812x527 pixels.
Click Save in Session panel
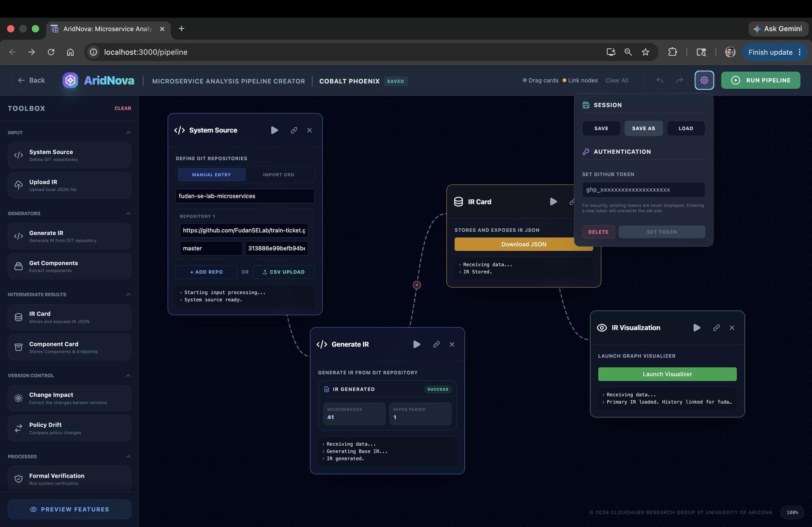601,128
